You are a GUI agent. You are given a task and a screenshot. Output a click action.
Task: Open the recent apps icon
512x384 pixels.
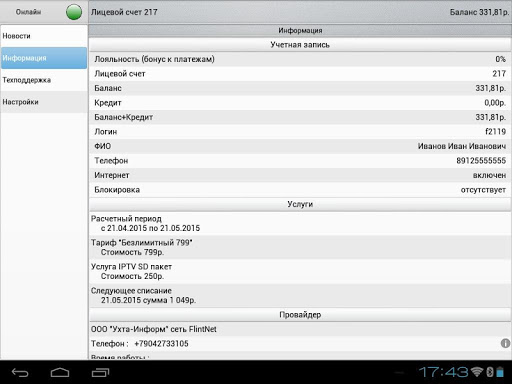[x=100, y=372]
